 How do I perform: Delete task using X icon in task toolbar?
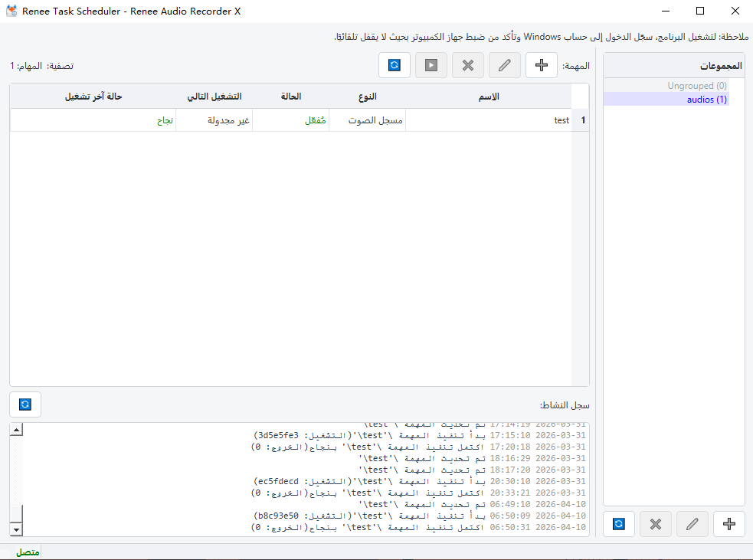click(x=468, y=65)
